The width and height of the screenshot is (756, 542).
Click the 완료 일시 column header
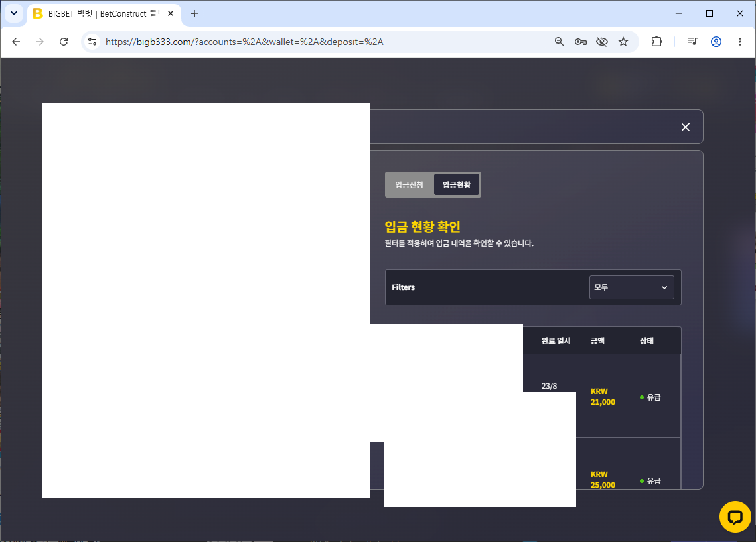tap(556, 341)
